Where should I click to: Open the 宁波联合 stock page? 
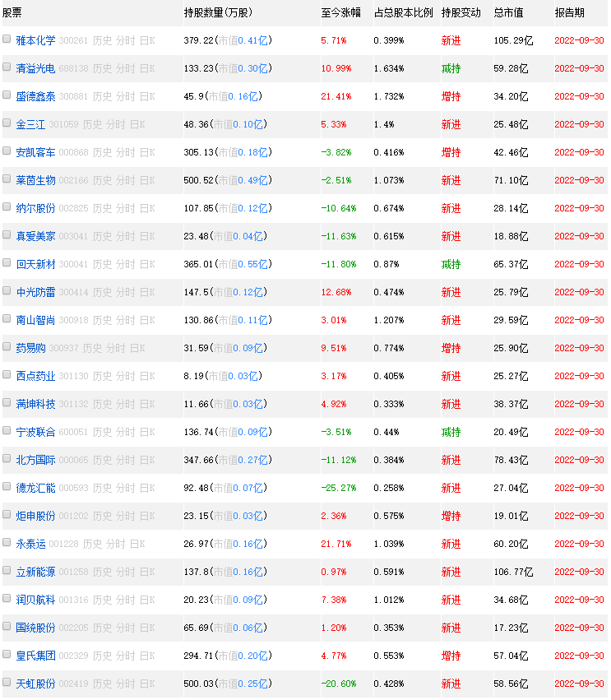click(35, 432)
